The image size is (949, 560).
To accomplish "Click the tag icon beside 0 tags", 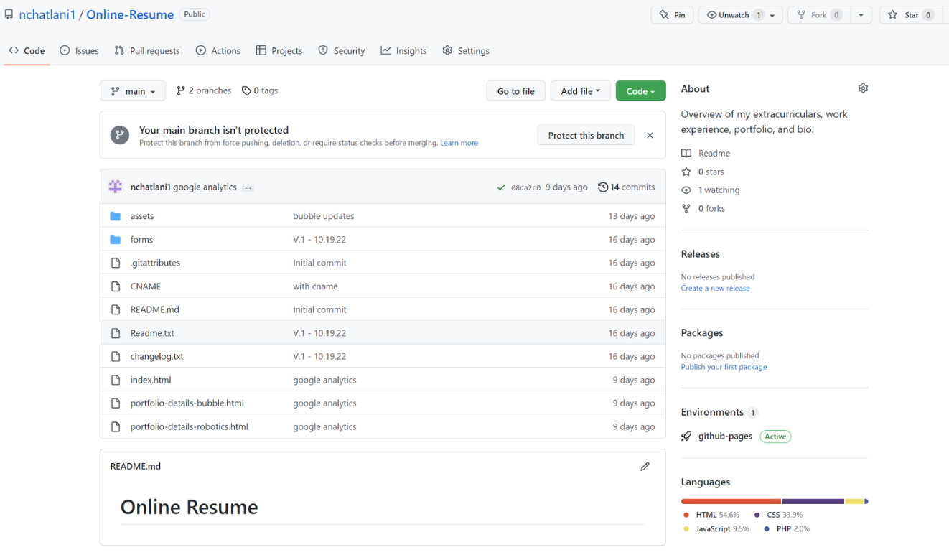I will pos(246,91).
